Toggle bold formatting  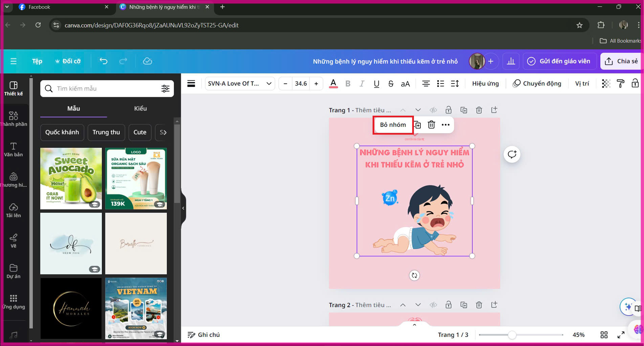pos(348,84)
